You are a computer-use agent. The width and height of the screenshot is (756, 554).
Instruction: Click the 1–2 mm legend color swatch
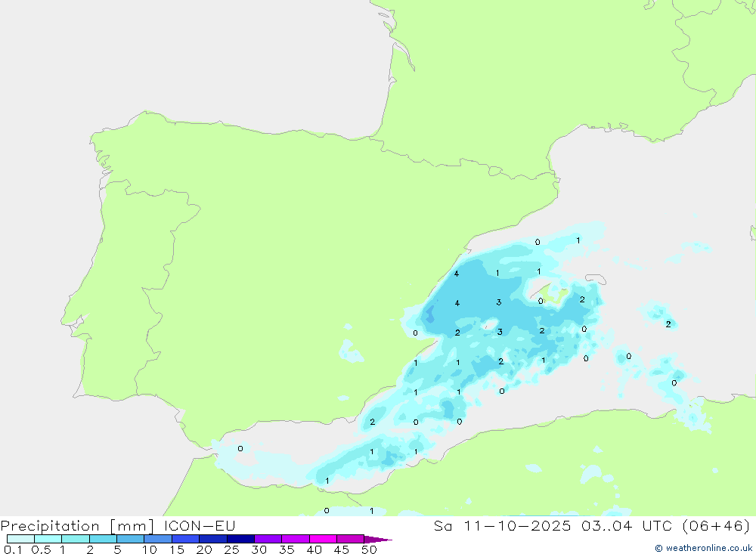click(x=75, y=539)
